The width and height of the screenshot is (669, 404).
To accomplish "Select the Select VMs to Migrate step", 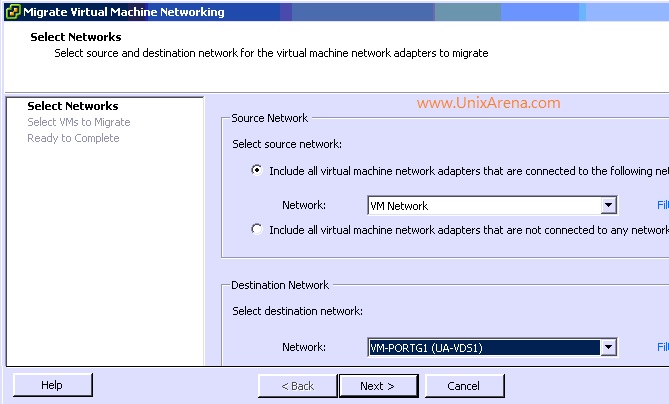I will (x=79, y=122).
